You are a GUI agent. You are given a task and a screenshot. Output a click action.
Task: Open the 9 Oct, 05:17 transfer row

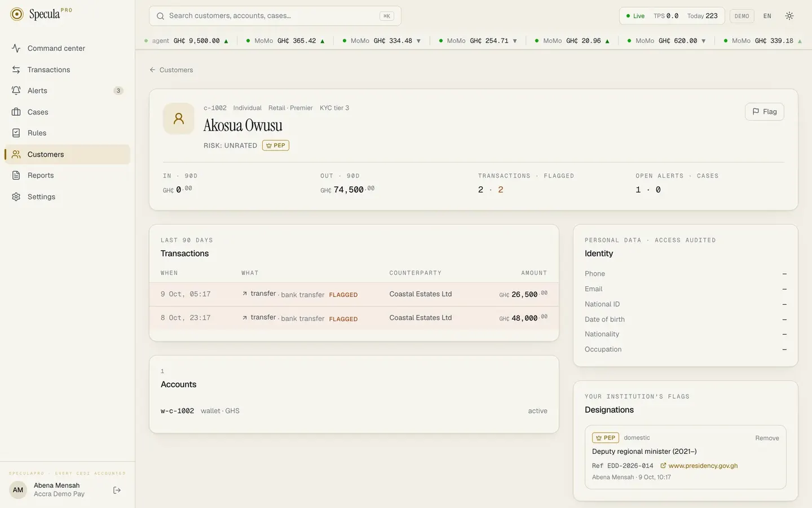click(354, 294)
